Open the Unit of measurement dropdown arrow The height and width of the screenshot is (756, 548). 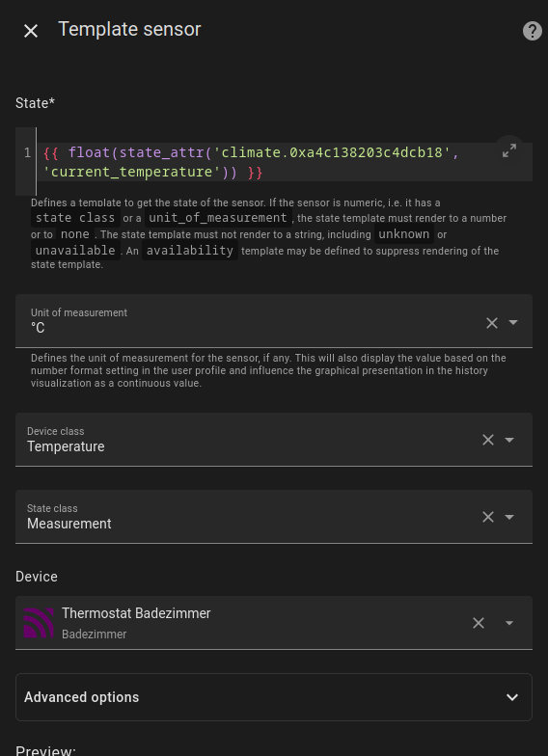[513, 322]
